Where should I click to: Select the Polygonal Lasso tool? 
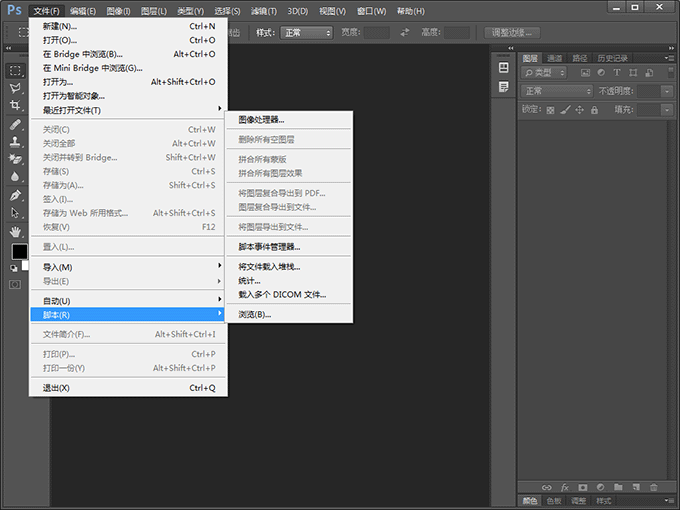click(15, 88)
